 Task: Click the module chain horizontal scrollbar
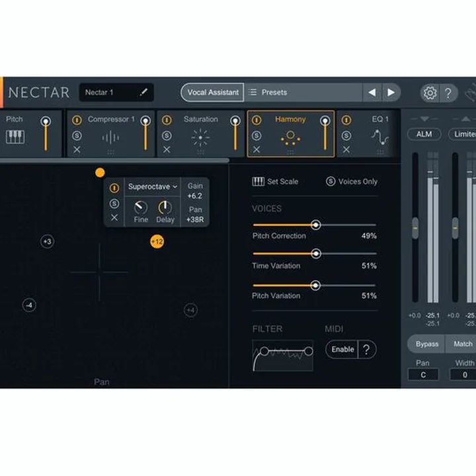(x=114, y=160)
